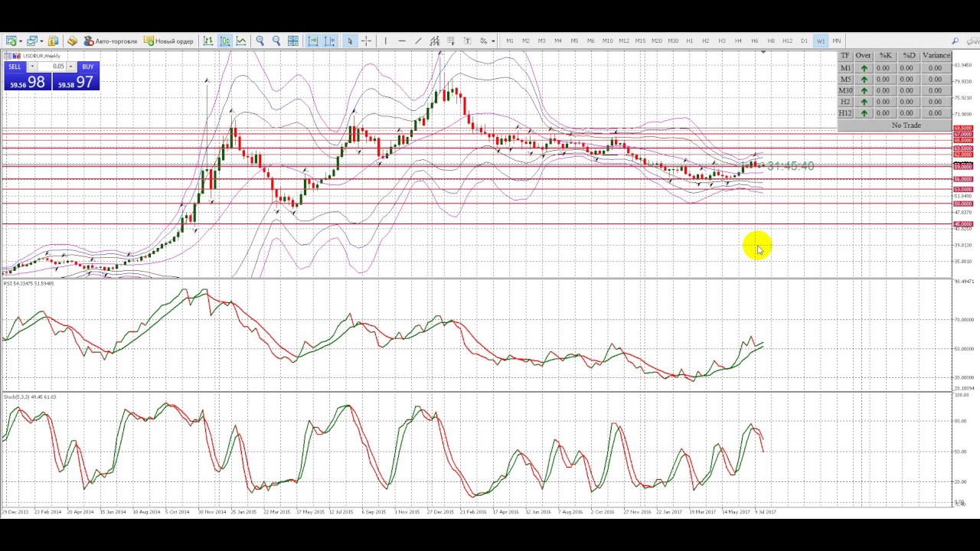Click the BUY button

(88, 67)
